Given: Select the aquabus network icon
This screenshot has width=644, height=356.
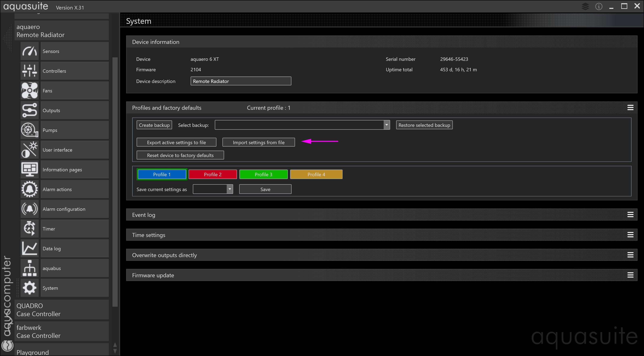Looking at the screenshot, I should click(29, 268).
